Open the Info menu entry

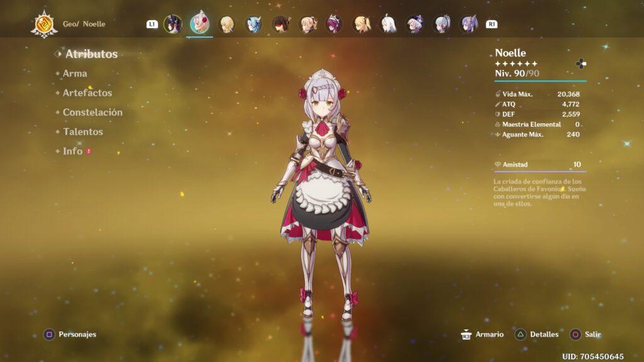tap(73, 151)
